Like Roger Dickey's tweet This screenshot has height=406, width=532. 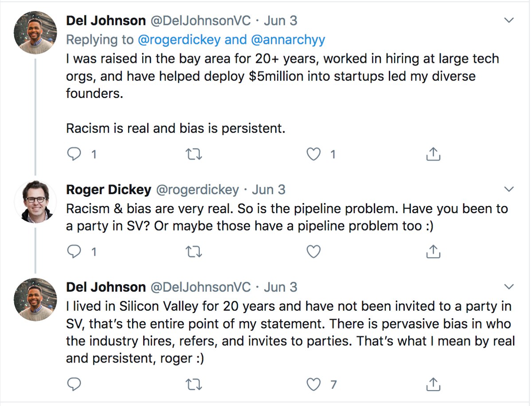(x=314, y=252)
